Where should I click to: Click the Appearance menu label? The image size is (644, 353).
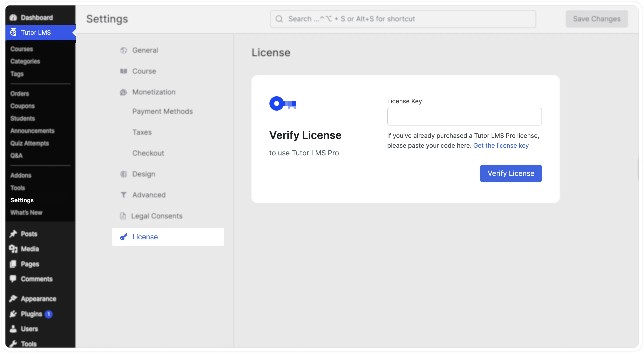(x=38, y=298)
